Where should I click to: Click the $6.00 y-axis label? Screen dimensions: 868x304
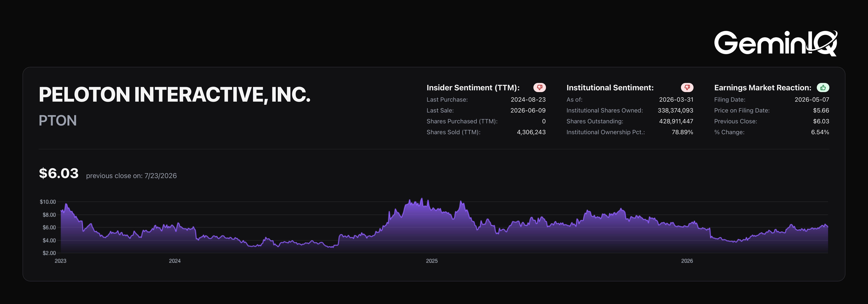point(49,228)
